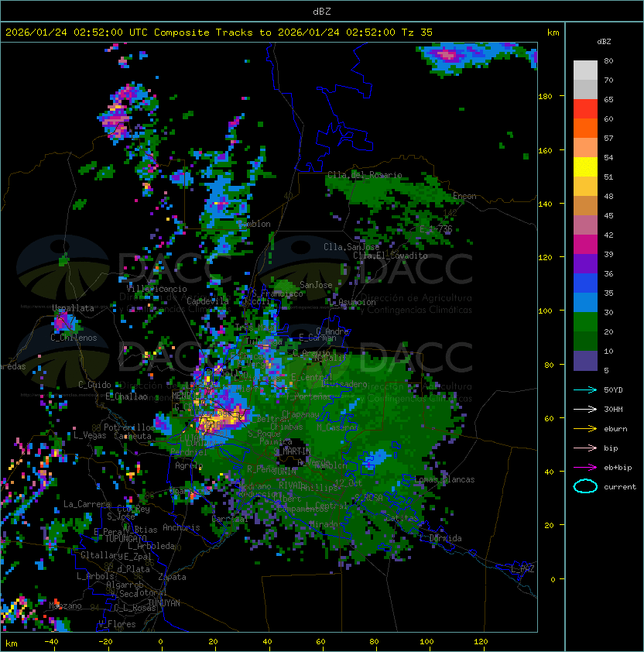Viewport: 644px width, 652px height.
Task: Click the '180' tick on right km axis
Action: 545,97
